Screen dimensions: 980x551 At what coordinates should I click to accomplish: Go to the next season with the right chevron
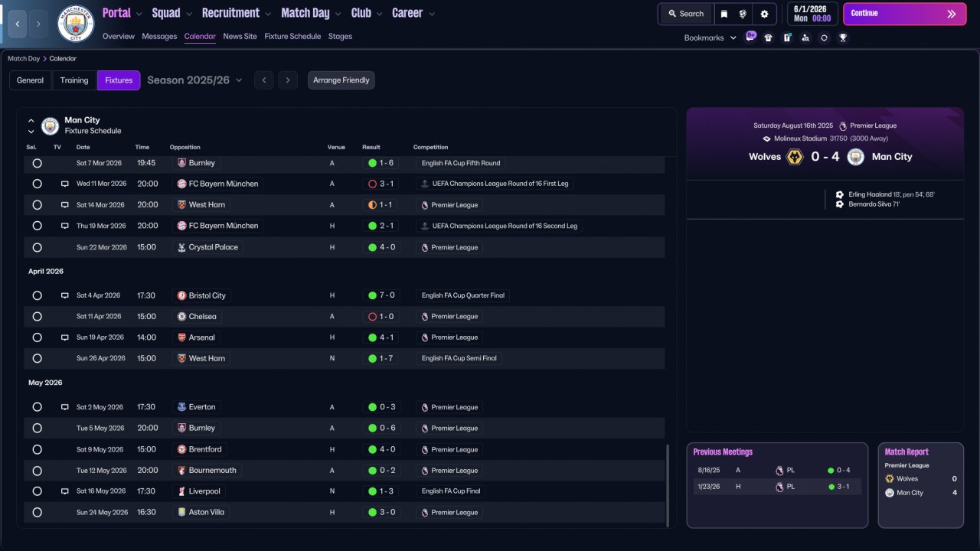288,80
